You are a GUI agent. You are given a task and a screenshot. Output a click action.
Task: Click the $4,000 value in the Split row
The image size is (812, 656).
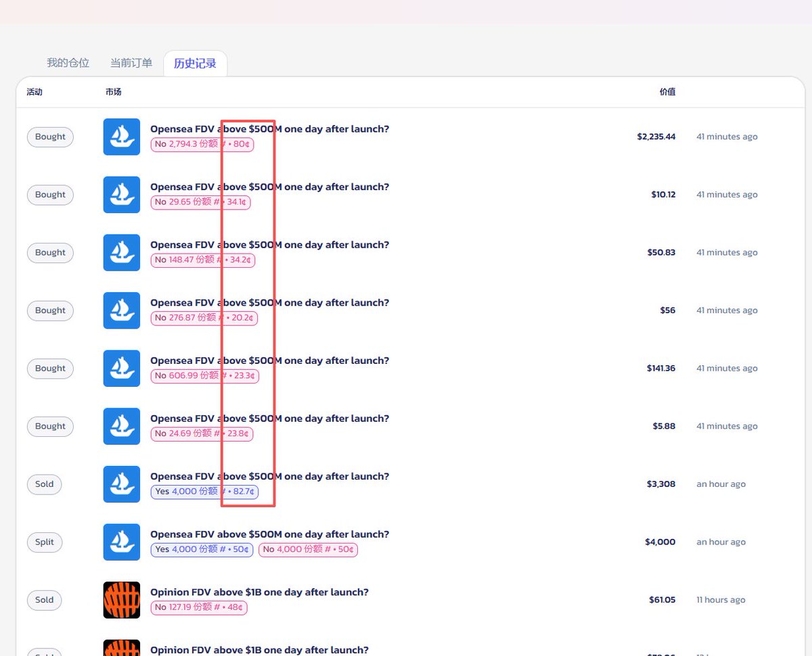[660, 542]
